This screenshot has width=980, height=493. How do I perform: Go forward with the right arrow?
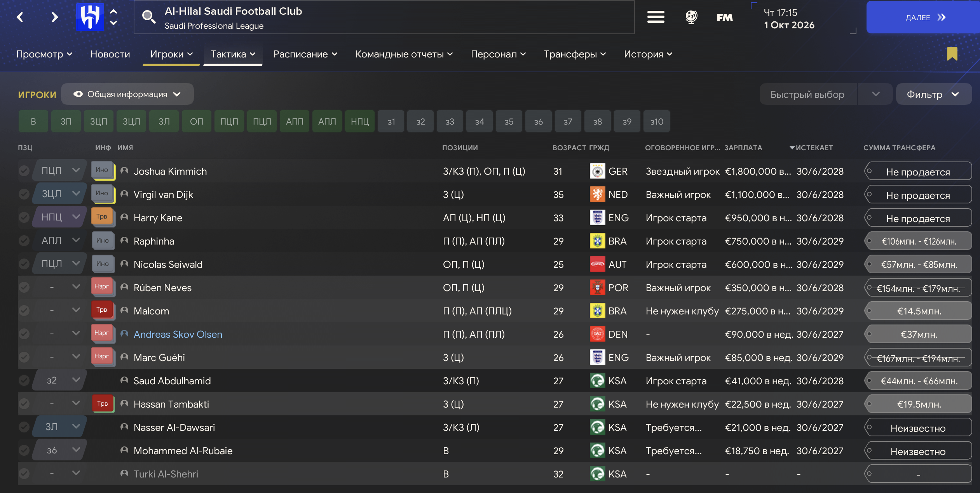[x=54, y=17]
